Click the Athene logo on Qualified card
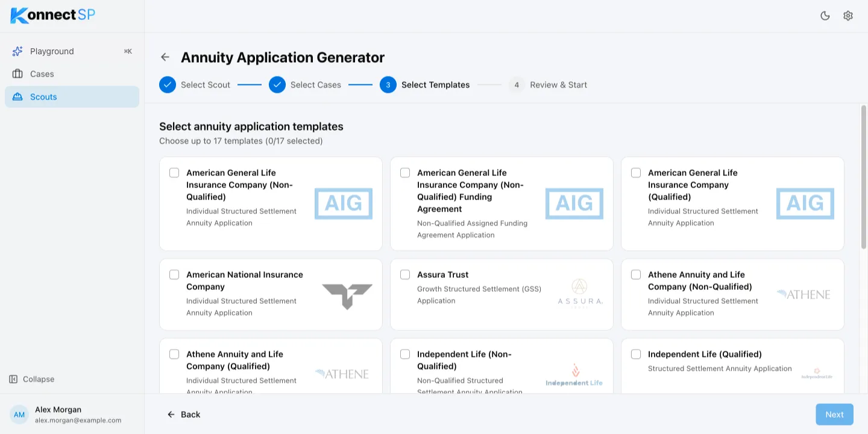The height and width of the screenshot is (434, 868). tap(342, 374)
